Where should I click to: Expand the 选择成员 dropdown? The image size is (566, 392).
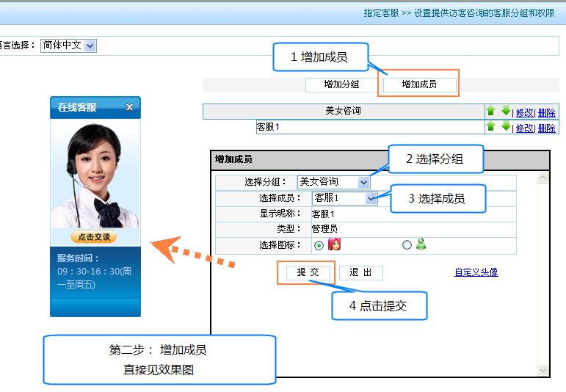pos(371,198)
